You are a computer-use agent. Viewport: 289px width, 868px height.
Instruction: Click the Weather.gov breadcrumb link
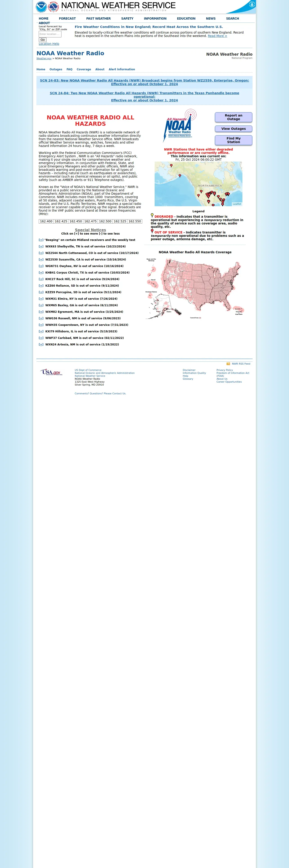[x=44, y=59]
